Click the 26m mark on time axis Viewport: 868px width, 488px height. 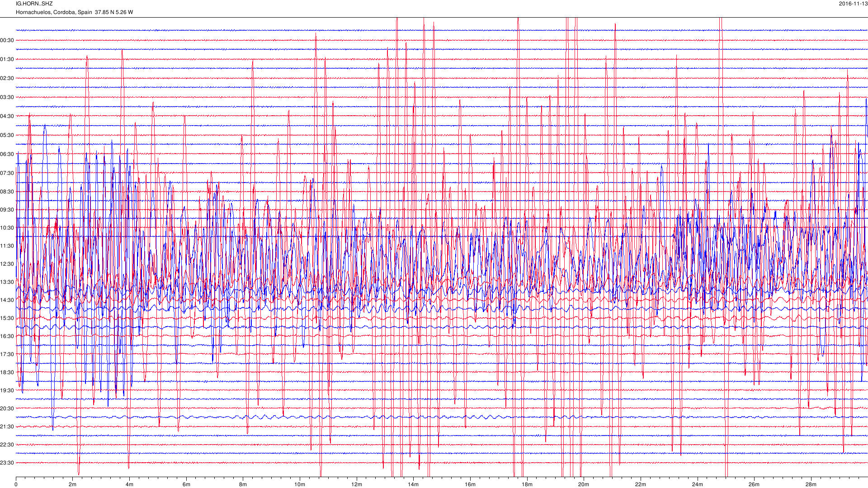[x=754, y=484]
